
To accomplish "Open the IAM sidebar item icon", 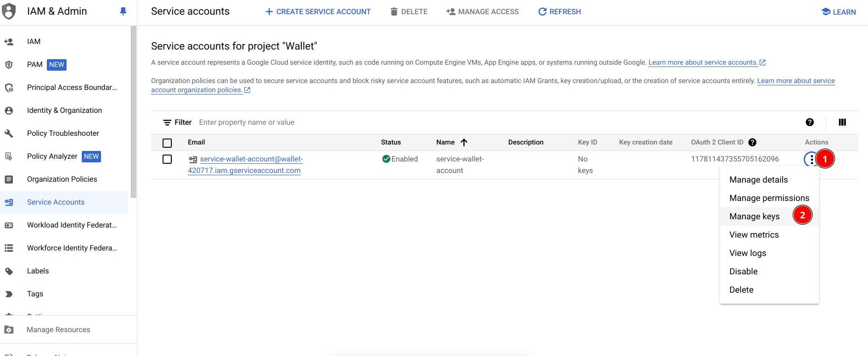I will click(x=9, y=42).
